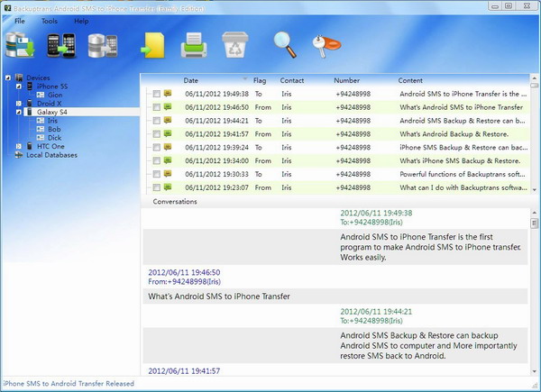Viewport: 541px width, 392px height.
Task: Click message bubble icon on 19:41:57 row
Action: (168, 133)
